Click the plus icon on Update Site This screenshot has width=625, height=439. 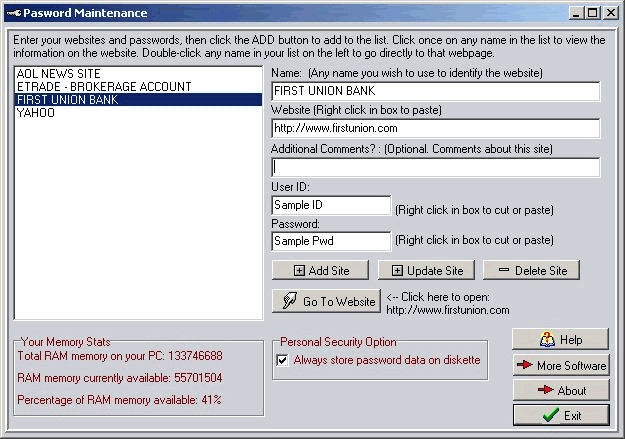397,271
